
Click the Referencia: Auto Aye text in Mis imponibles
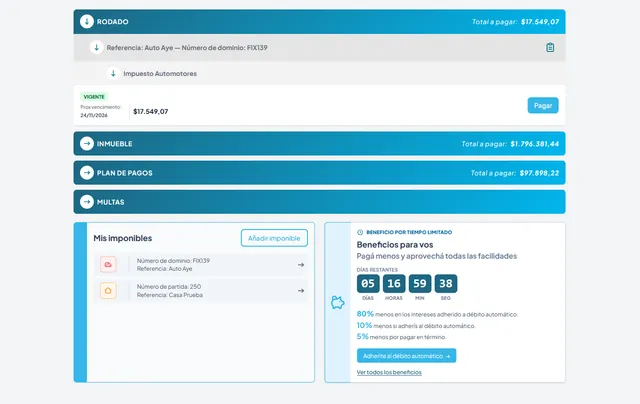point(164,269)
